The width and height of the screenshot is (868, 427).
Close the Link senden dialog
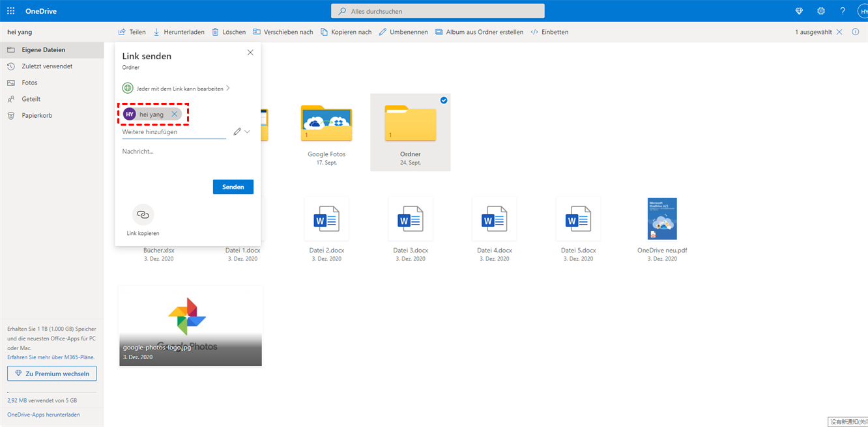(250, 53)
